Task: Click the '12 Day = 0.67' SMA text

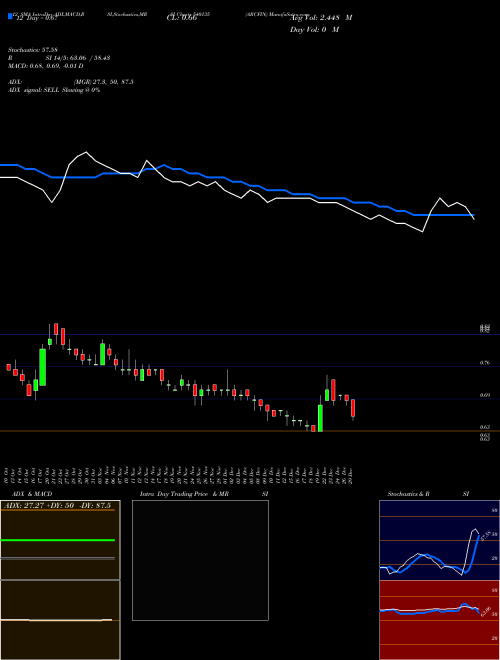Action: coord(35,18)
